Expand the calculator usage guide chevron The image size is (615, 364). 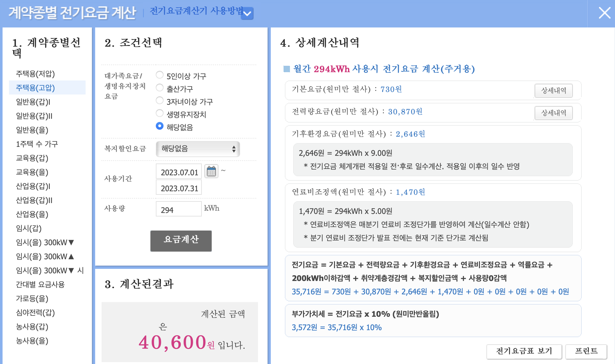click(x=247, y=14)
